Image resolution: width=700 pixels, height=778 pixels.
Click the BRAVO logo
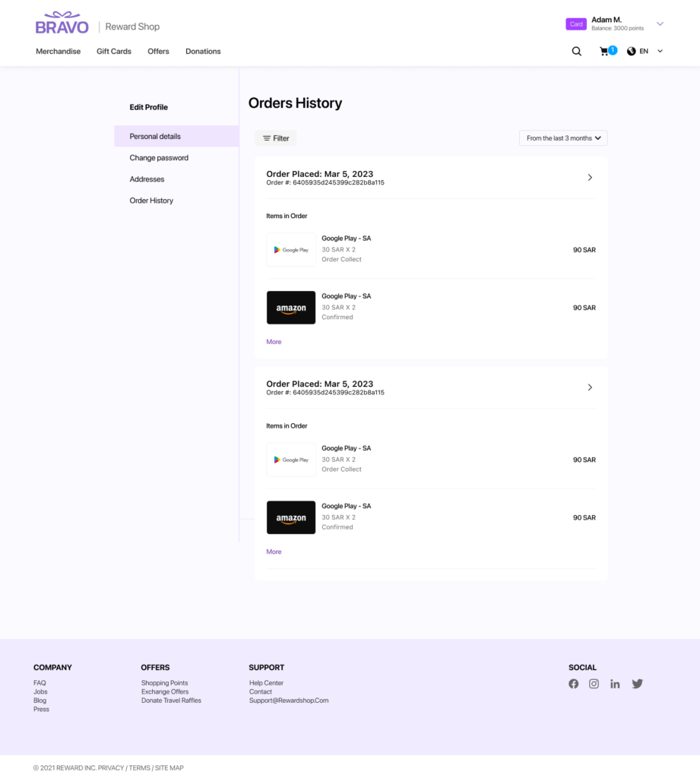coord(62,24)
